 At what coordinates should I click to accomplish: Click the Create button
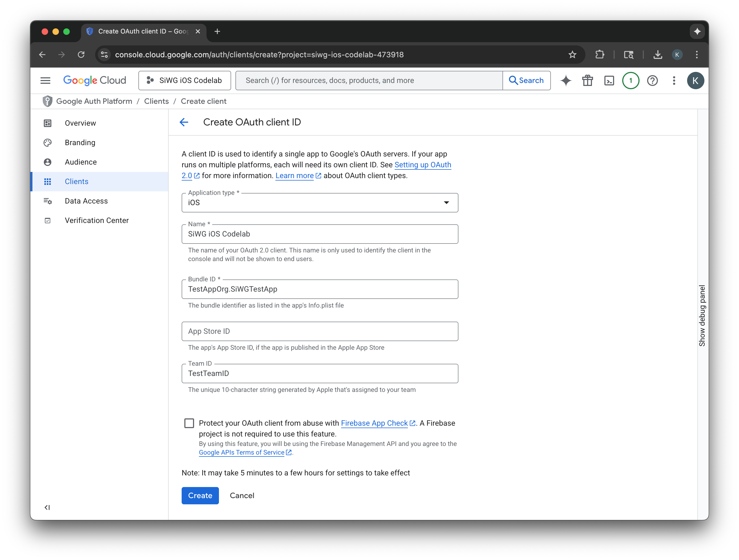click(x=200, y=495)
